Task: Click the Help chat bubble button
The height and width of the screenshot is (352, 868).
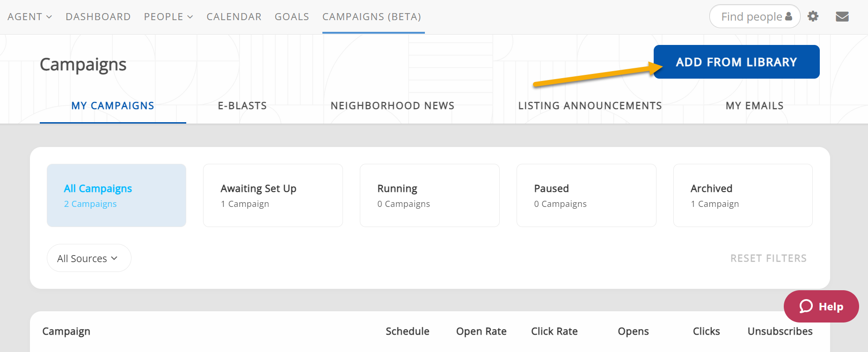Action: pyautogui.click(x=821, y=307)
